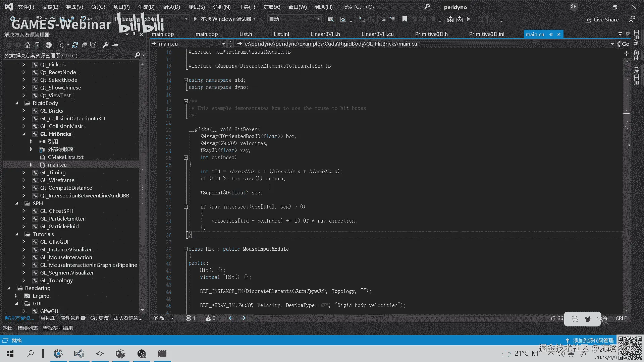Screen dimensions: 644x362
Task: Click the Visual Studio icon in the taskbar
Action: [x=79, y=353]
